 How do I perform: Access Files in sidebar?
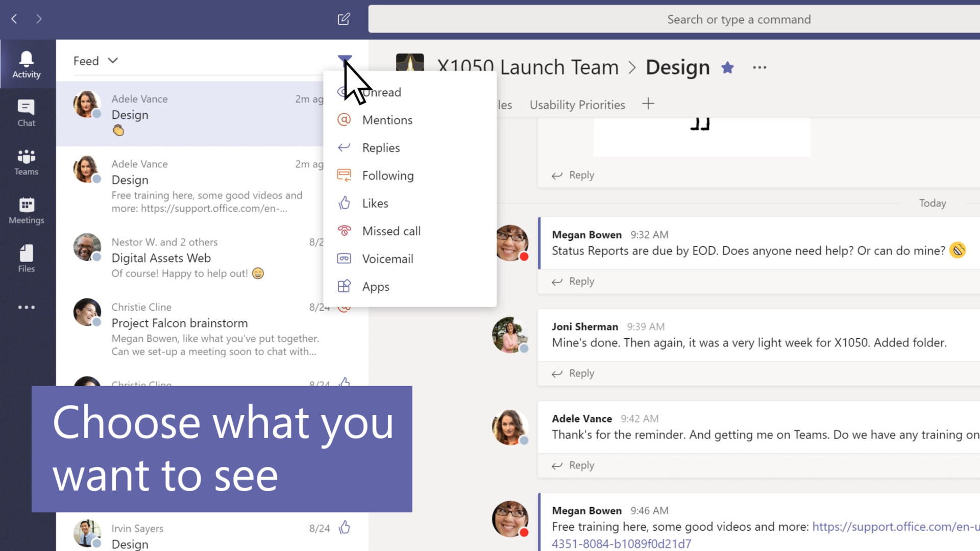[25, 258]
